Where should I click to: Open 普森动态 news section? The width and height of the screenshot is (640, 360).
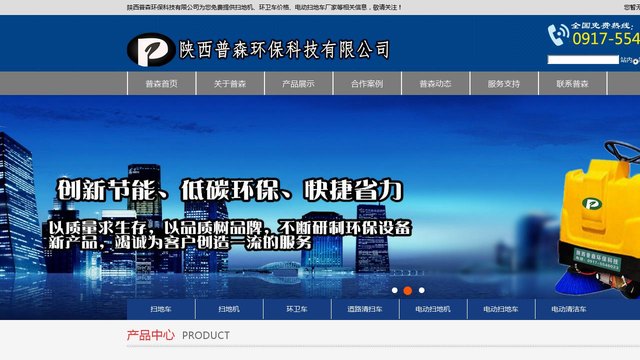[436, 84]
